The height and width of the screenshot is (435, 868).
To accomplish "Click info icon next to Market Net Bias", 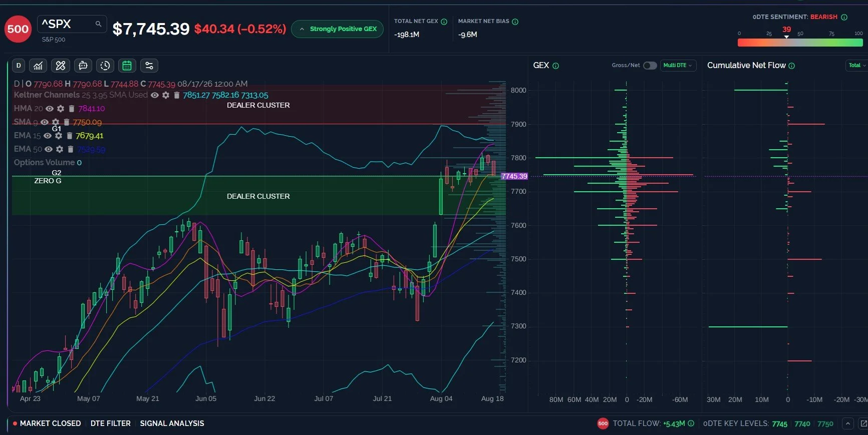I will tap(515, 22).
